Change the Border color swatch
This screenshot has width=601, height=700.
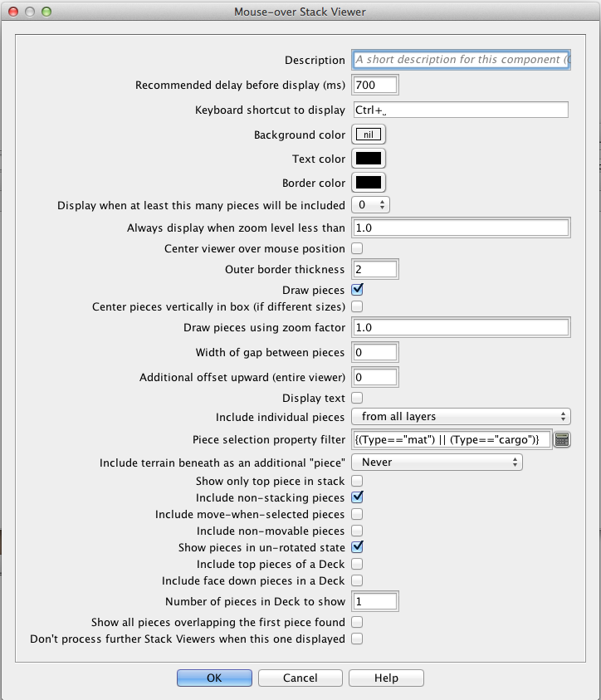[x=369, y=183]
